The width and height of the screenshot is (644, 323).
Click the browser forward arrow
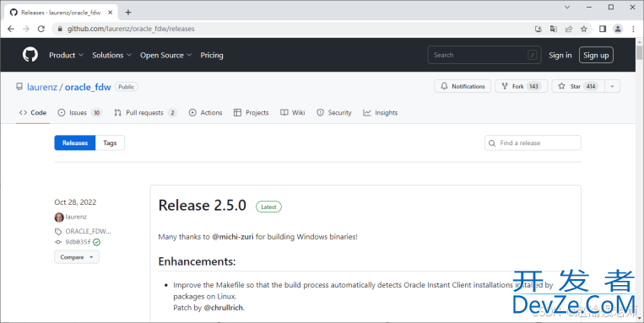(x=26, y=29)
